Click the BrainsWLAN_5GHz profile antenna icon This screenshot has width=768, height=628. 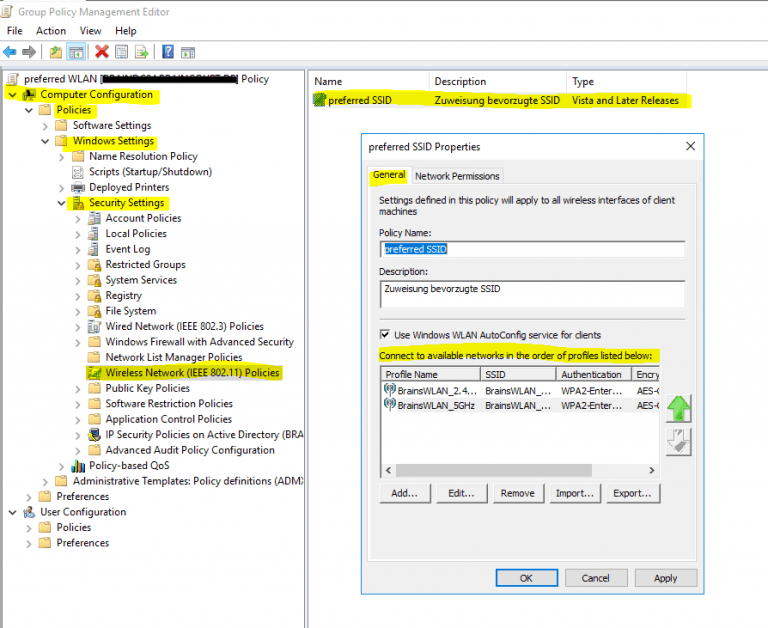(390, 405)
